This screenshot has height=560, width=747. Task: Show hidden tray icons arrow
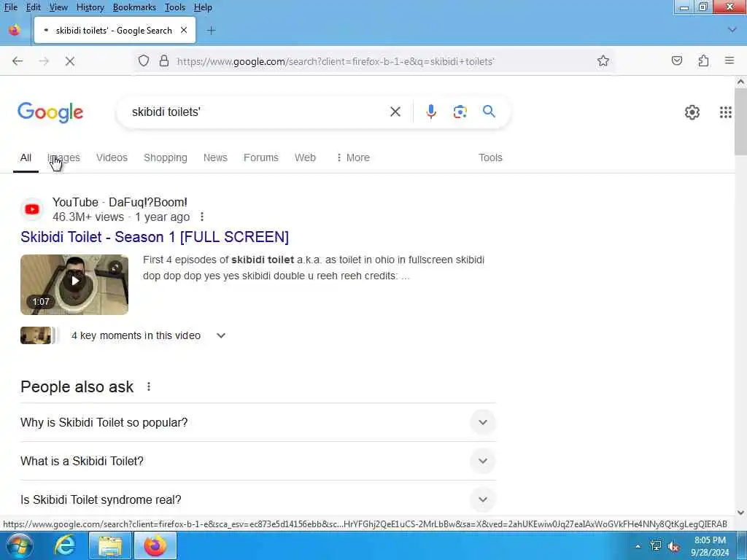pos(638,546)
